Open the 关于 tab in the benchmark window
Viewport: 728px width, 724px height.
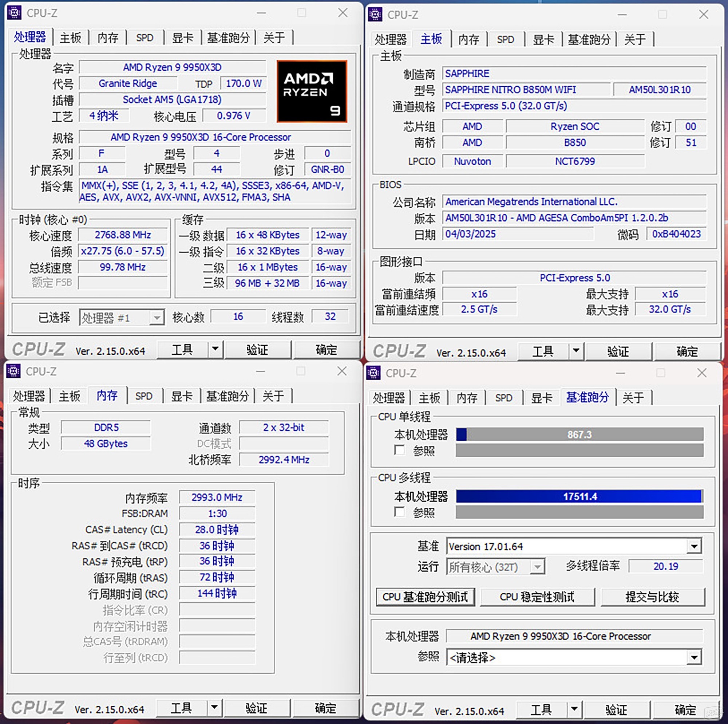pos(633,397)
